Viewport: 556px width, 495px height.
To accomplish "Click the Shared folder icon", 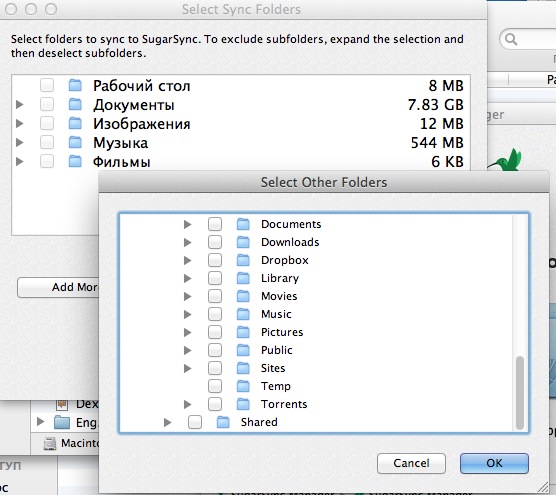I will pos(223,422).
